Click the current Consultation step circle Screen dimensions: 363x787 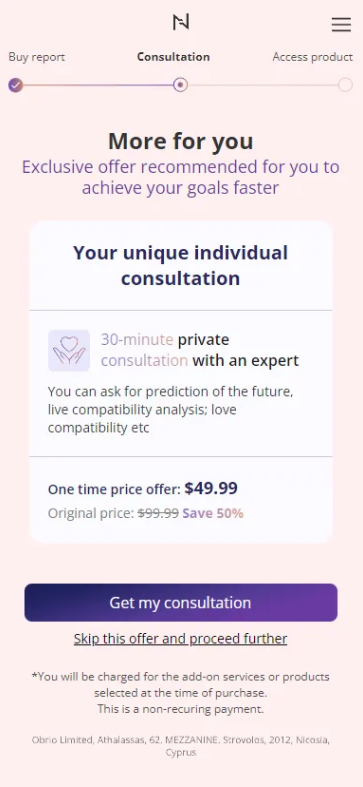[180, 85]
